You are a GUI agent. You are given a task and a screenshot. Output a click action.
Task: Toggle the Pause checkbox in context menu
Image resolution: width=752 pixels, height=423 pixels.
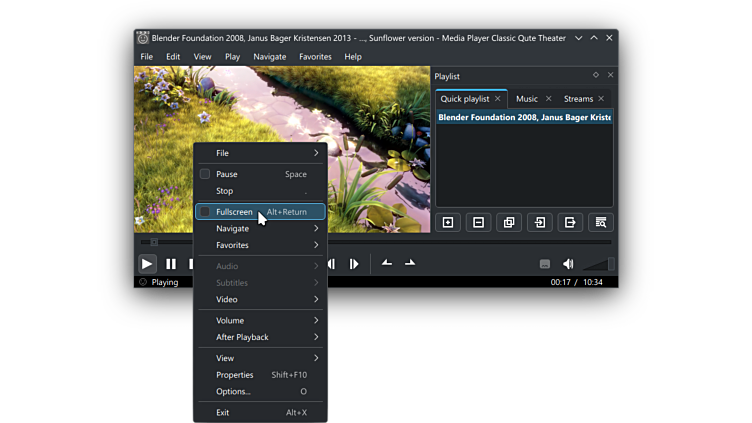click(x=205, y=174)
